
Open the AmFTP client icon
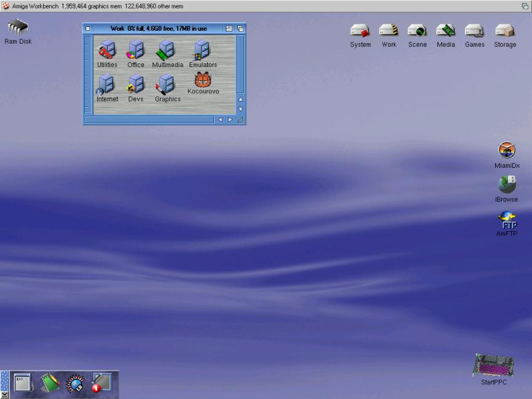[507, 219]
